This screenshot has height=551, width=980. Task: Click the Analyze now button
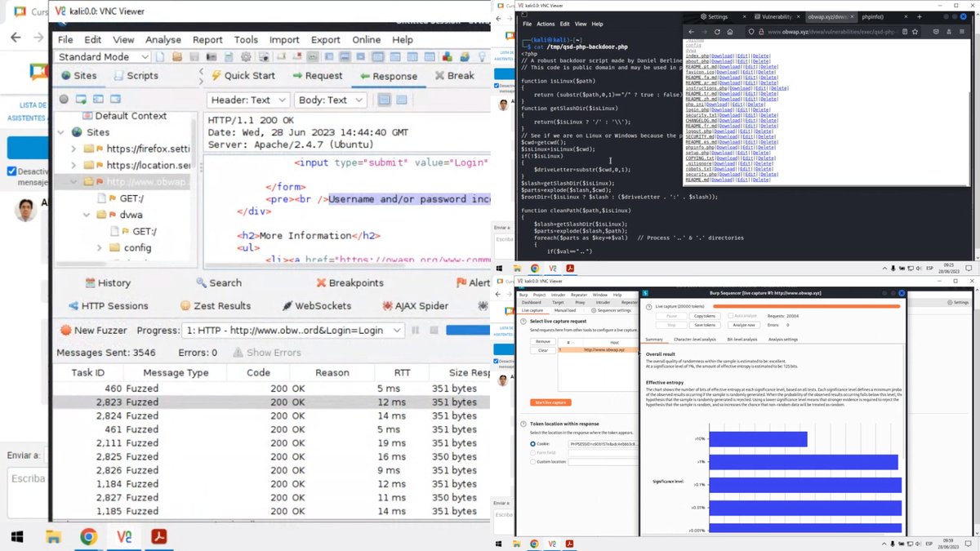click(x=744, y=325)
